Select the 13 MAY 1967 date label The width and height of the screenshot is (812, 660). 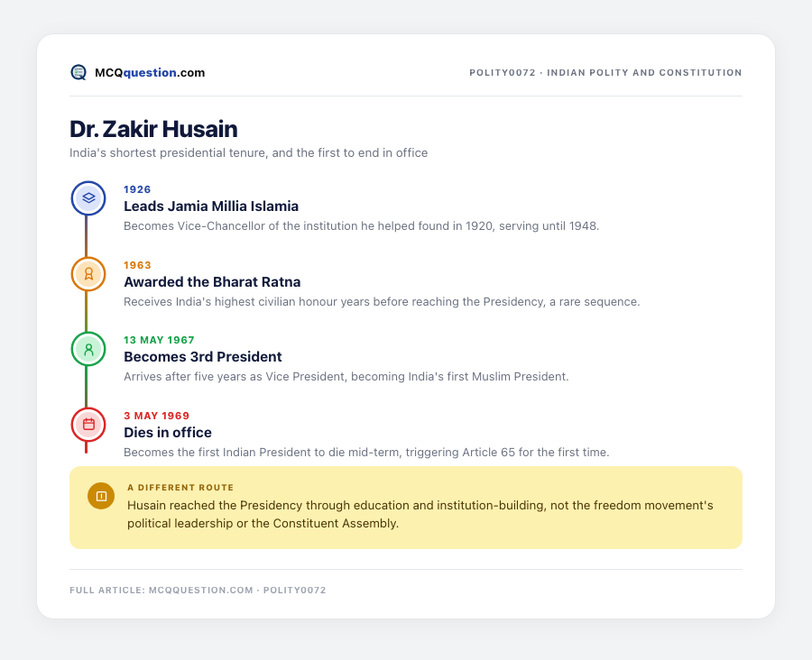tap(159, 340)
